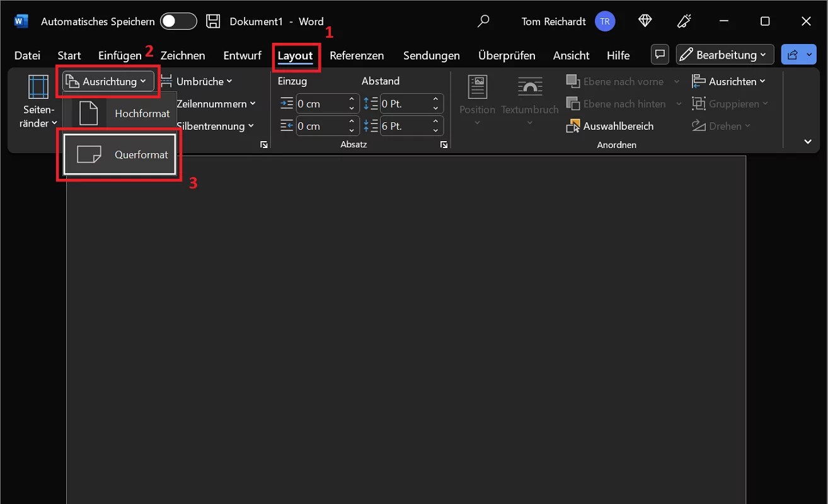Open the Datei tab

coord(27,55)
